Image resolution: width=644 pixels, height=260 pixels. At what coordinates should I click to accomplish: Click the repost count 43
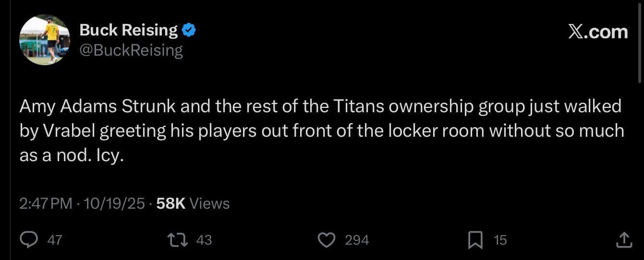point(204,240)
